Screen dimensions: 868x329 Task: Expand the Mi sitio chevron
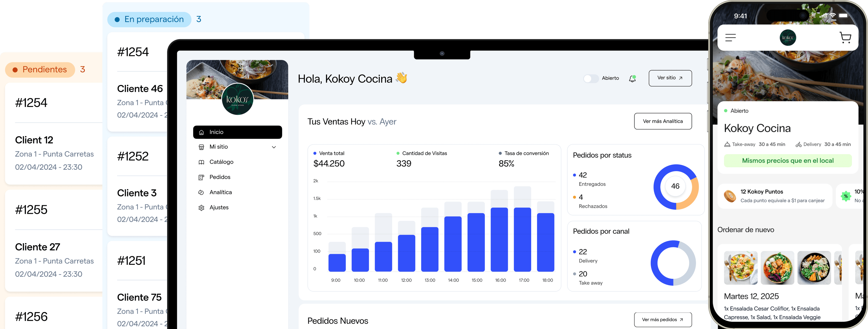point(274,147)
